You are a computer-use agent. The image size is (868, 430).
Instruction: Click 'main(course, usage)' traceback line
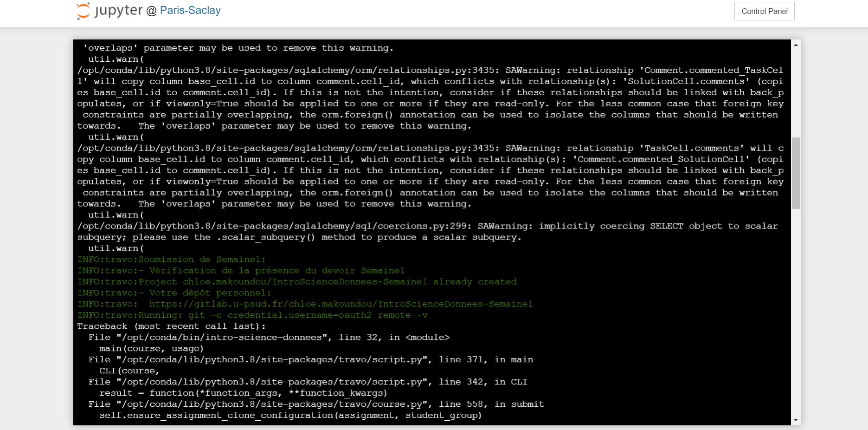[x=151, y=349]
